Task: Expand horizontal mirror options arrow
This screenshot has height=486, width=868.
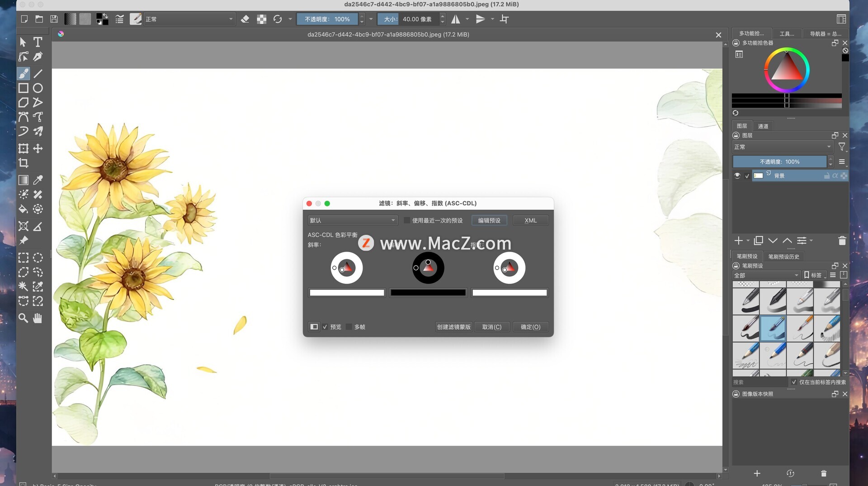Action: [467, 19]
